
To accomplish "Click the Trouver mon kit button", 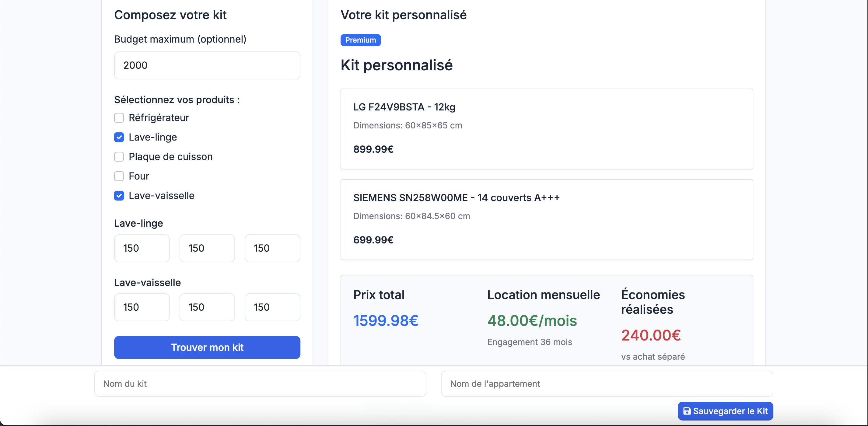I will pos(207,347).
